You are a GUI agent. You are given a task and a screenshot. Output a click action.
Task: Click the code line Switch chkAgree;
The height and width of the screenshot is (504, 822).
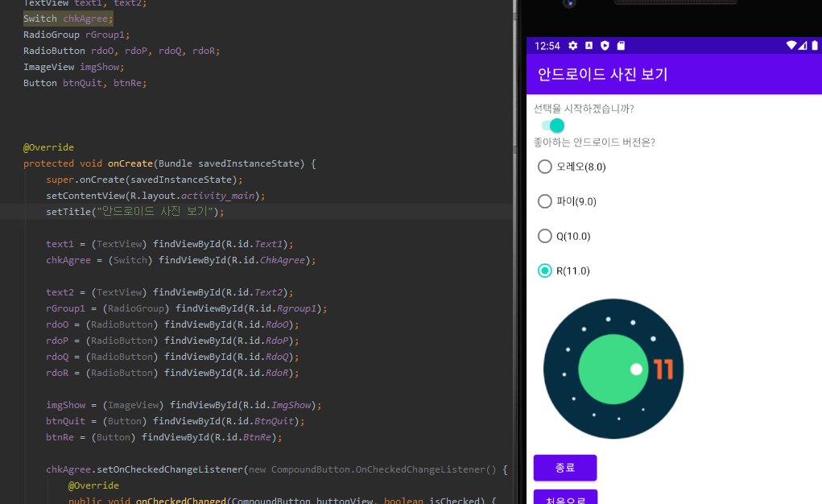68,19
